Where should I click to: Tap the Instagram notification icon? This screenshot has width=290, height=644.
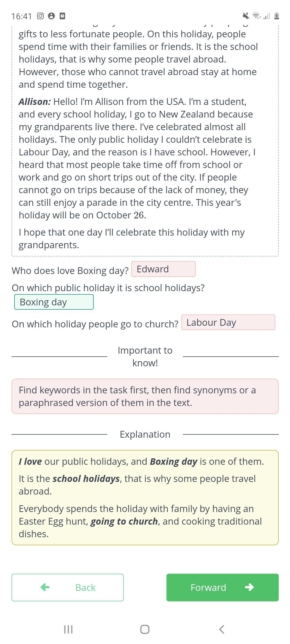point(40,16)
